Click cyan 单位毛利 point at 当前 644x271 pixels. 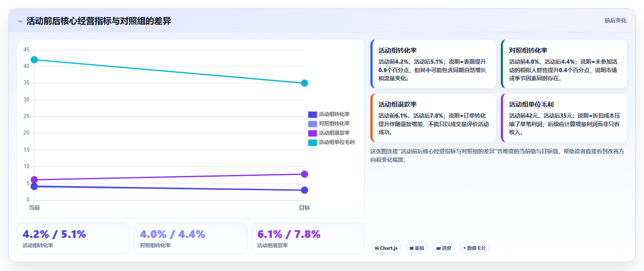[x=34, y=60]
